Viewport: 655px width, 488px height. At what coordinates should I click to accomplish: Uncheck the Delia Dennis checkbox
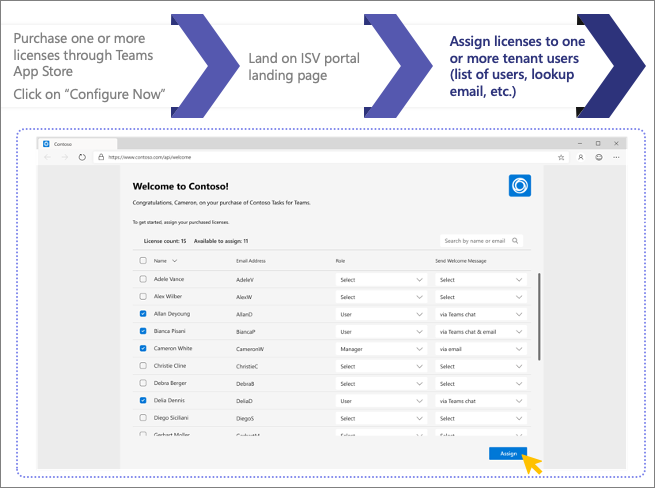pos(143,400)
